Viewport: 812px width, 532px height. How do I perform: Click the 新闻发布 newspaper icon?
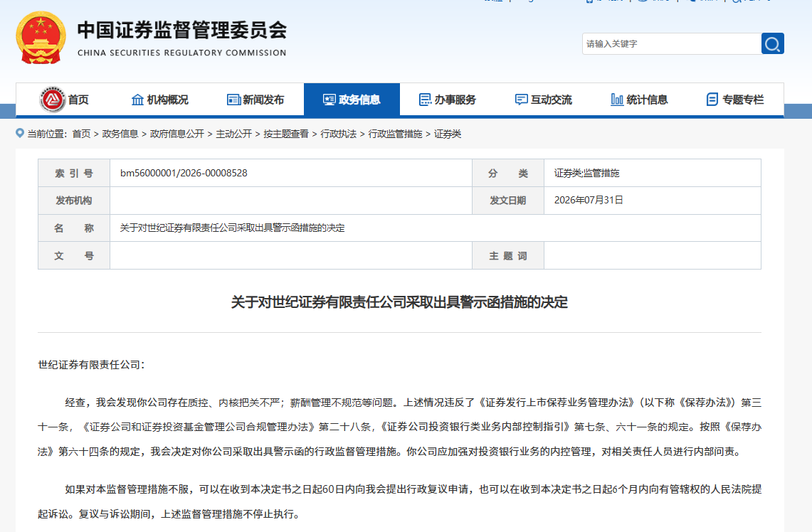233,100
